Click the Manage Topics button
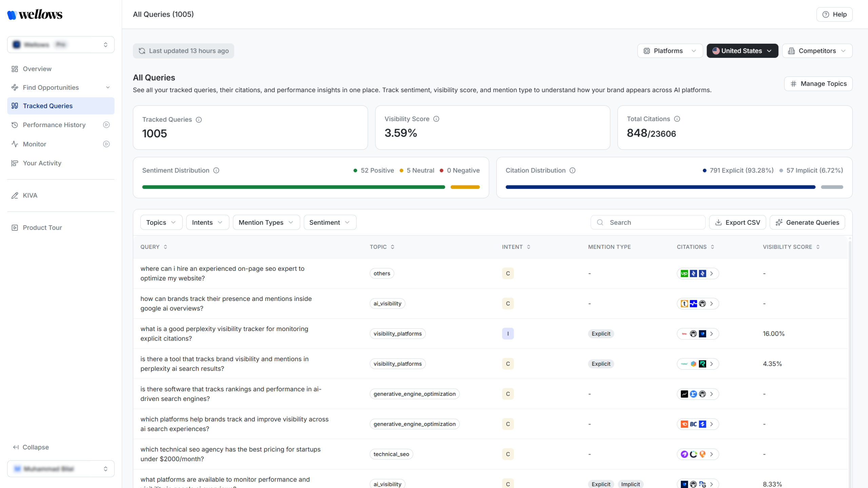The image size is (868, 488). pyautogui.click(x=818, y=84)
